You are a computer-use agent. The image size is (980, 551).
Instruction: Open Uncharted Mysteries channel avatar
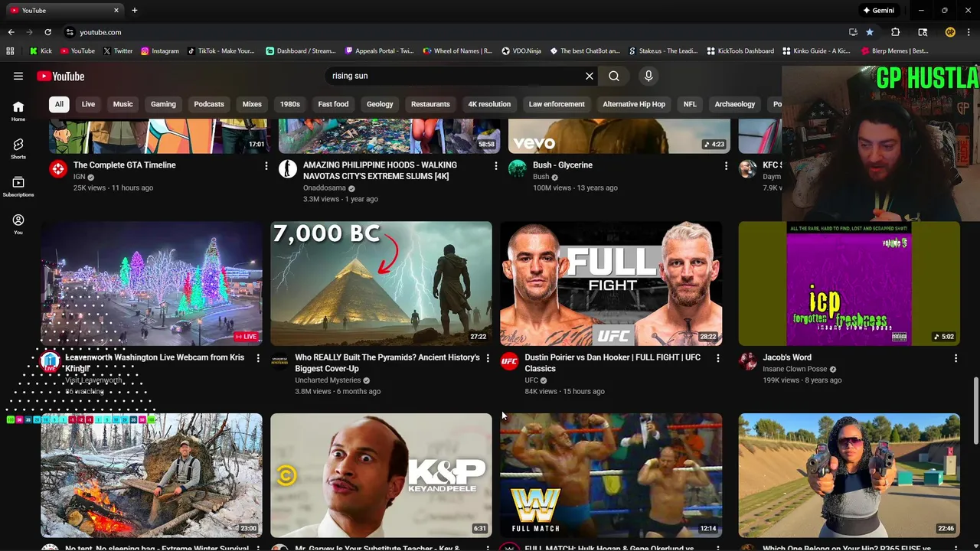tap(279, 361)
